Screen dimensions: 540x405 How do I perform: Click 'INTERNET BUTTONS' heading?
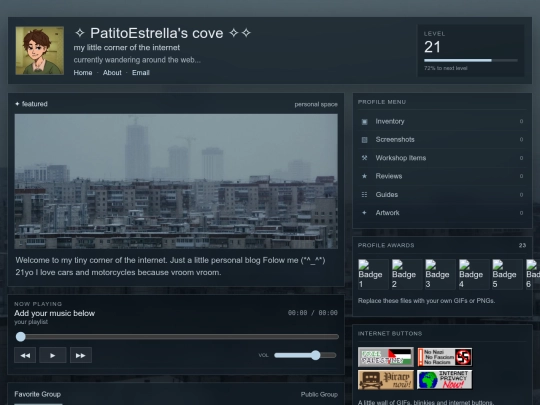click(x=390, y=333)
